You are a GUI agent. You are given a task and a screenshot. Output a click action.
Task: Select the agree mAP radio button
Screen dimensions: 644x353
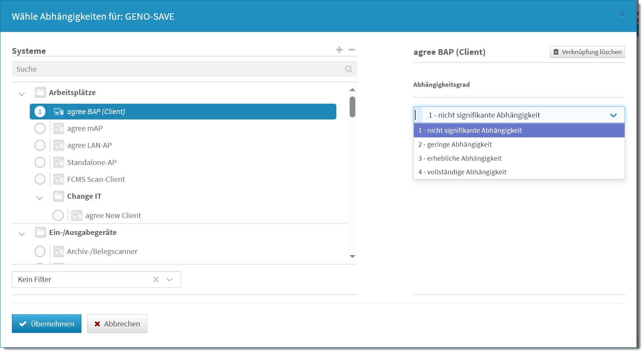click(x=40, y=128)
